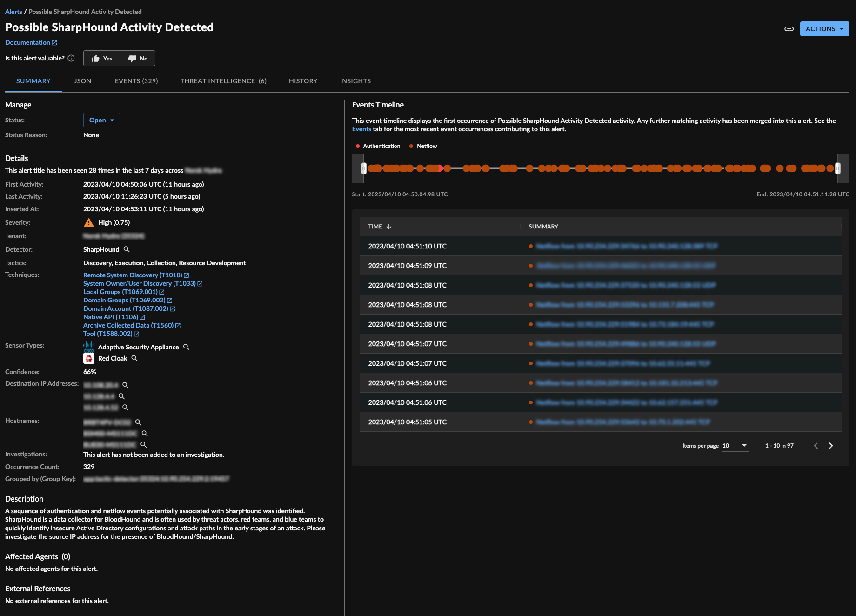Screen dimensions: 856x616
Task: Open Domain Account external-link icon
Action: coord(173,309)
